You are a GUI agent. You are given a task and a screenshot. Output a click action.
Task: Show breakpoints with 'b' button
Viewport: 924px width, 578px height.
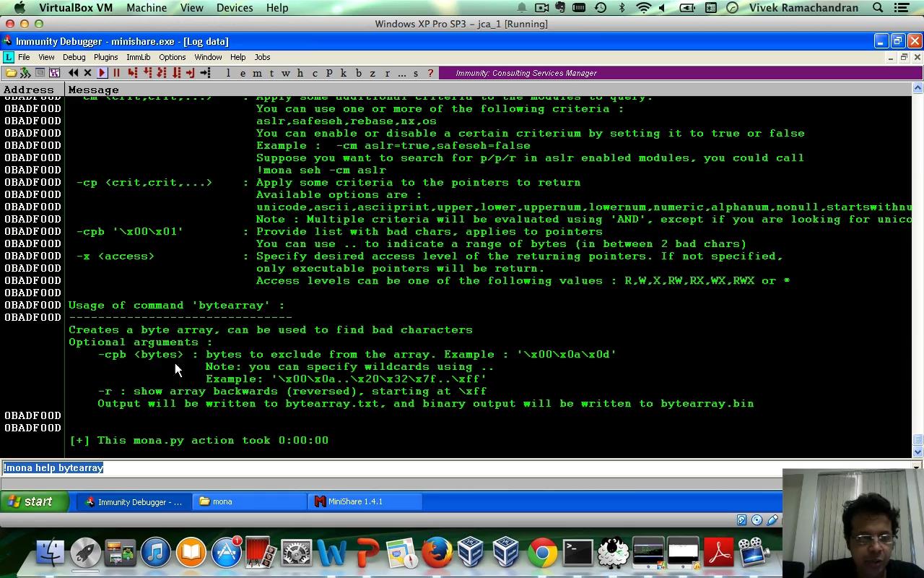358,73
